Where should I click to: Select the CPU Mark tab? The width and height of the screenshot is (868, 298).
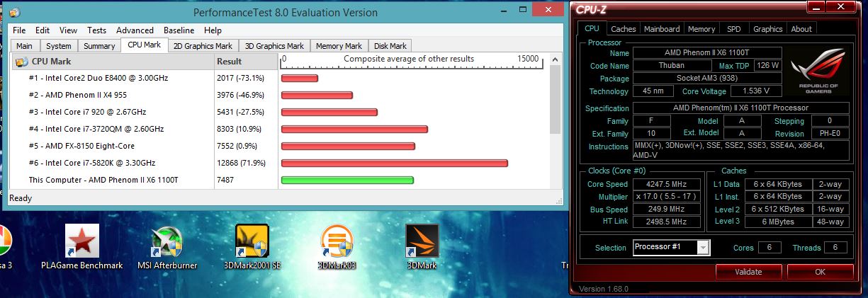[x=144, y=45]
